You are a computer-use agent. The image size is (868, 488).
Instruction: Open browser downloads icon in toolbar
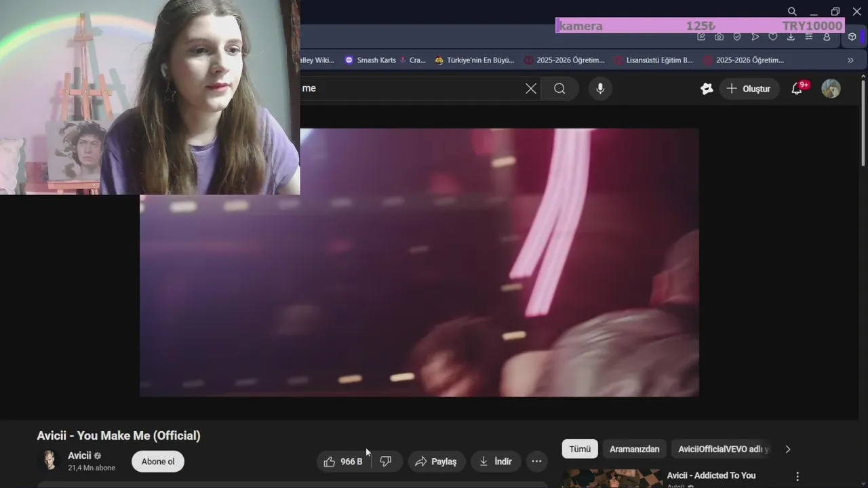click(x=791, y=37)
